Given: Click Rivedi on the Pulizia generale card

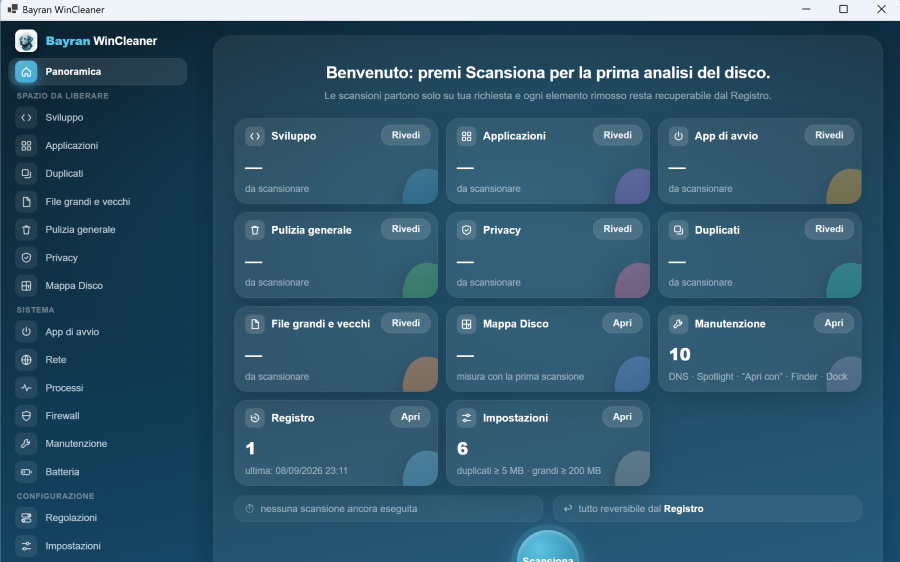Looking at the screenshot, I should 406,229.
